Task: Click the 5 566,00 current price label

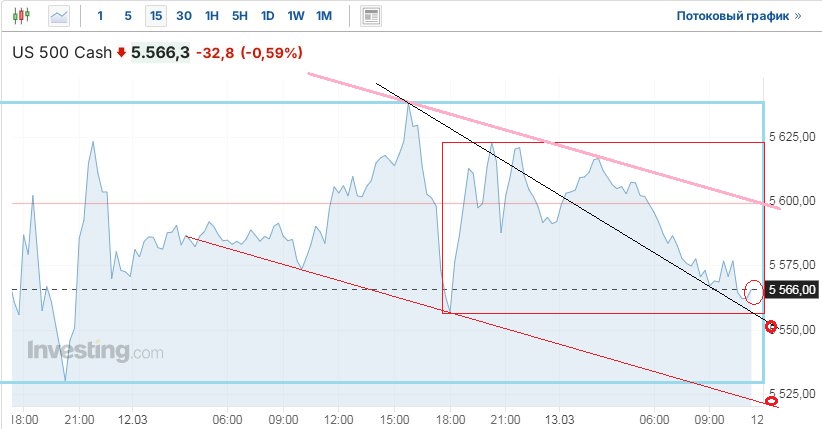Action: (791, 290)
